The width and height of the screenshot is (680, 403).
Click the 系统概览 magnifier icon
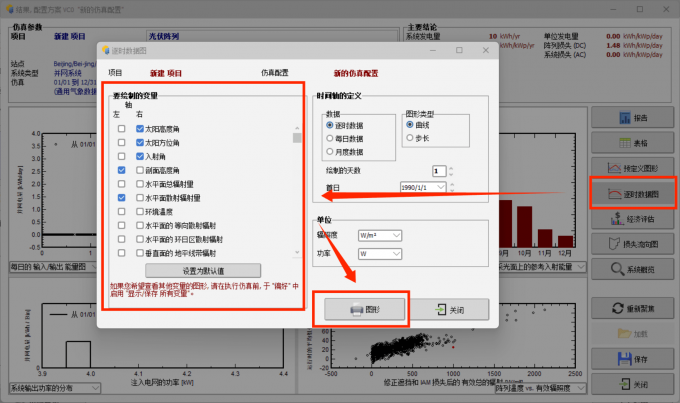click(x=617, y=269)
